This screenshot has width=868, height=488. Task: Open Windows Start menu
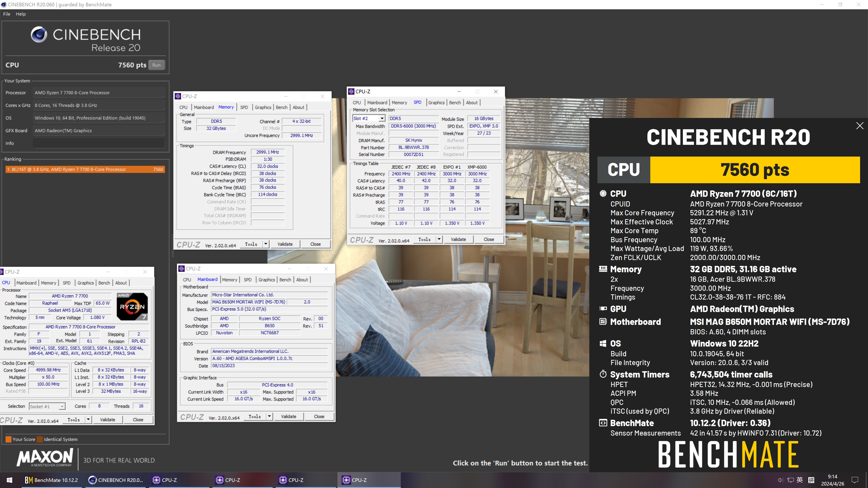click(x=9, y=480)
